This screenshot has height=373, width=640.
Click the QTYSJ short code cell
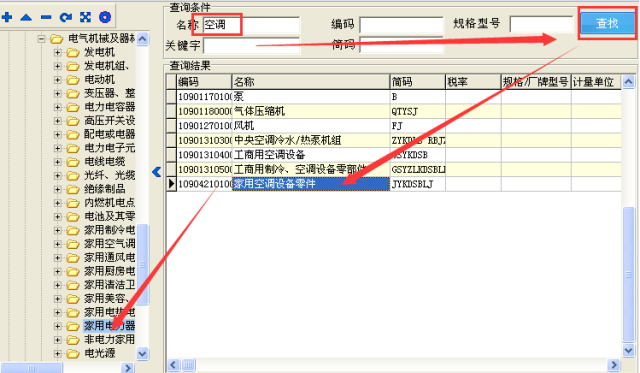[x=418, y=111]
